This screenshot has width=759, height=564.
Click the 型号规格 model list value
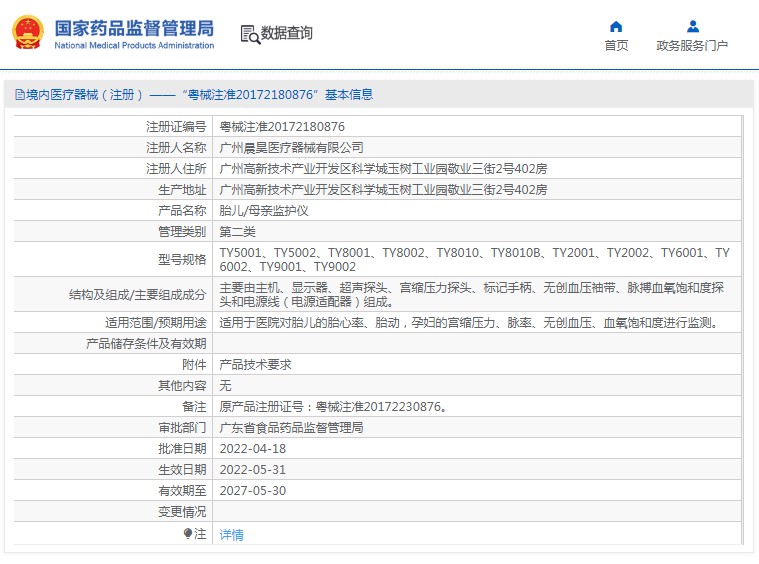pos(474,259)
